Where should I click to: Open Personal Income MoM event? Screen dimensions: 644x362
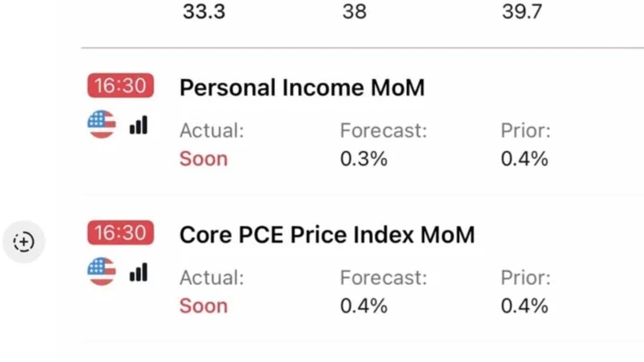click(302, 88)
